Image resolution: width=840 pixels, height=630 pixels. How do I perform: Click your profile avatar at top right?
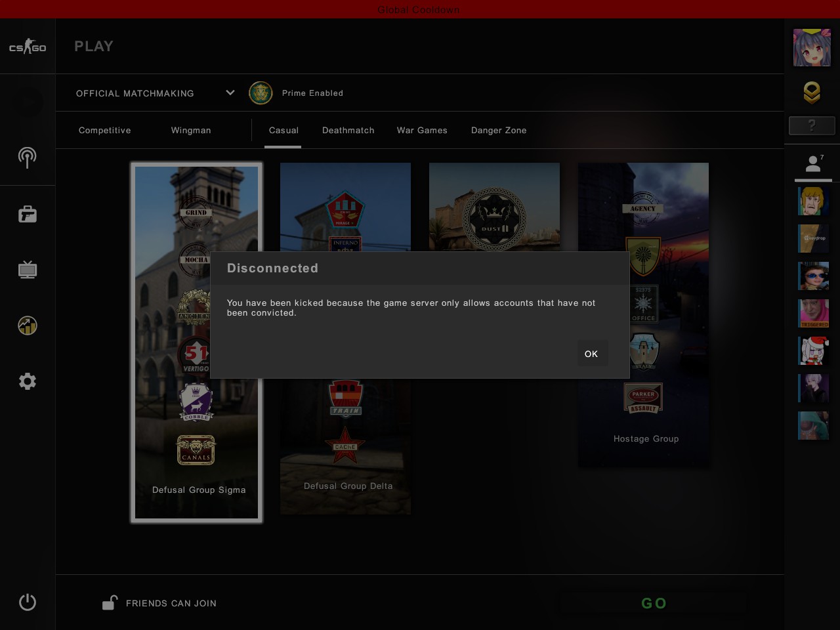pyautogui.click(x=812, y=47)
